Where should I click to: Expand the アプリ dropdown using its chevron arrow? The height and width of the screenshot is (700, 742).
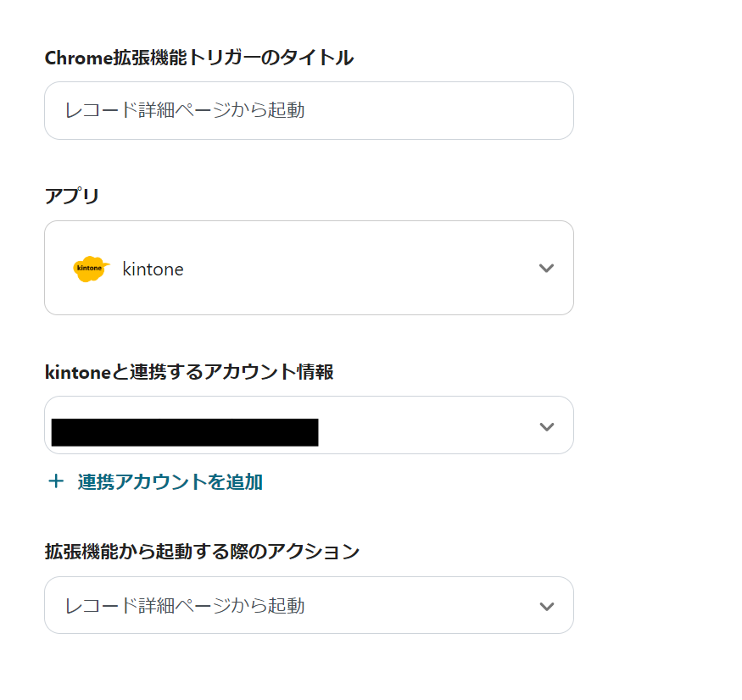[x=546, y=269]
